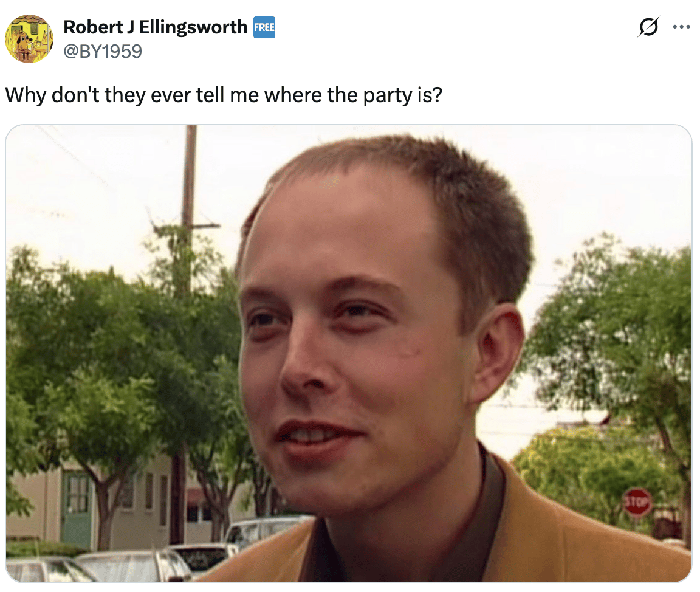Click the tweet text about the party
The image size is (700, 592).
point(224,95)
